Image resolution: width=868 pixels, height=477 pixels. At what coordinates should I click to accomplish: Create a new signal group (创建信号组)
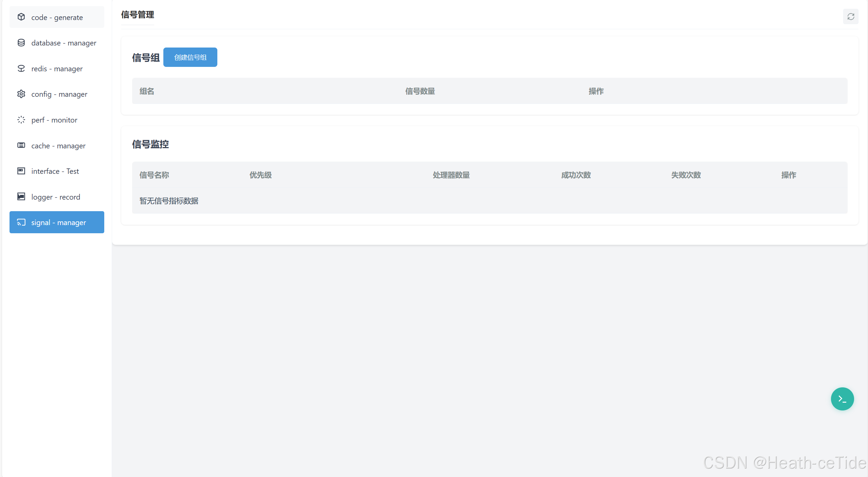tap(190, 57)
